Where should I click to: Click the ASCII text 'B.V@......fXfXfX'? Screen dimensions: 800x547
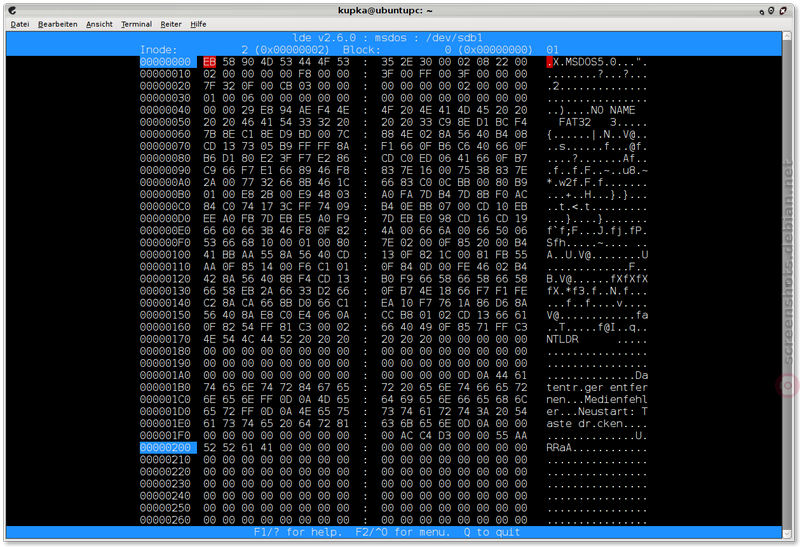597,279
